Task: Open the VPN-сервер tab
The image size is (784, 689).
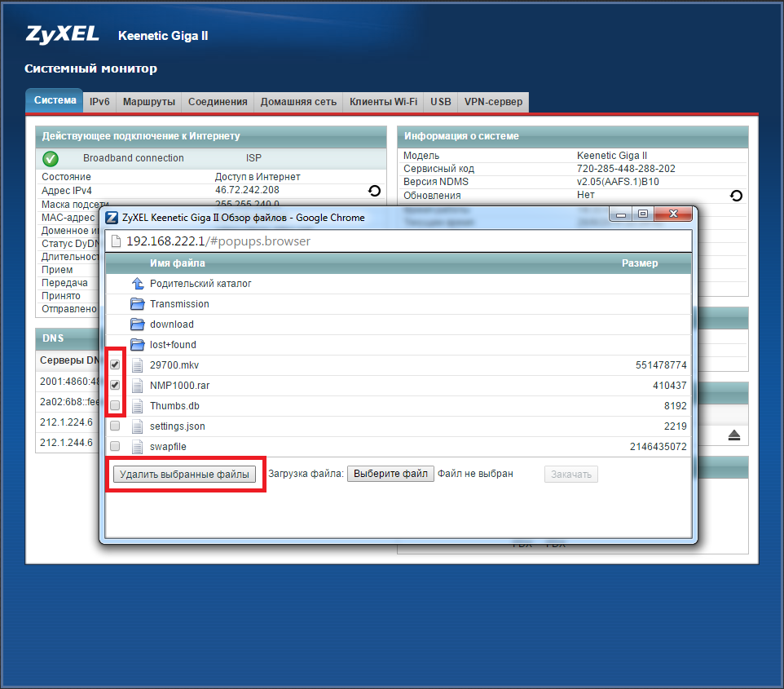Action: (x=493, y=102)
